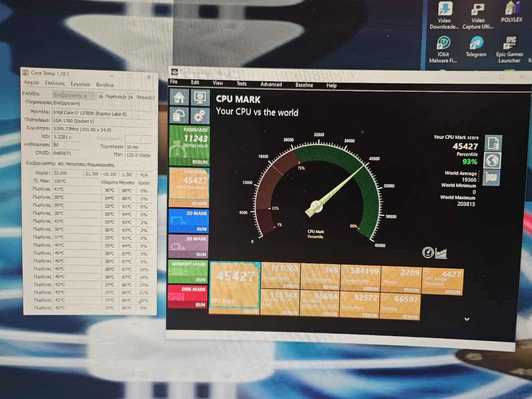This screenshot has height=399, width=532.
Task: Switch to the distribution chart view icon
Action: [441, 253]
